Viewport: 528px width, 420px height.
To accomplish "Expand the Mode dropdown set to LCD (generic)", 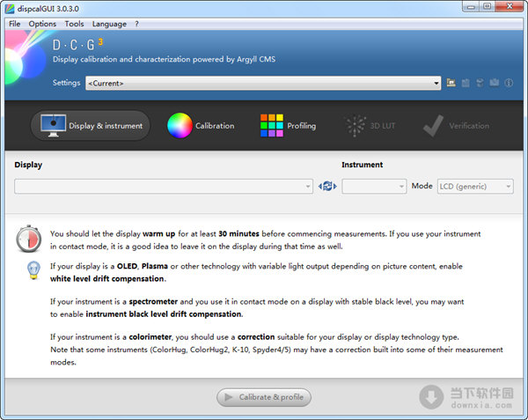I will [475, 186].
